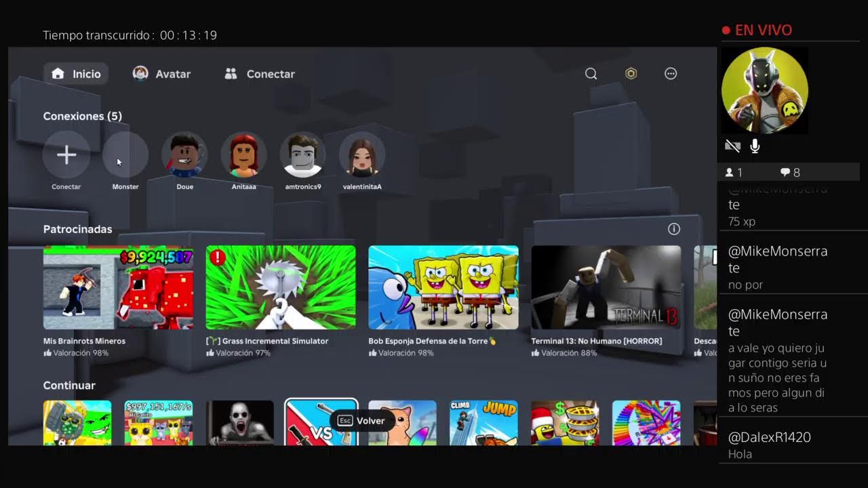
Task: Click 'a vale yo quiero jugar contigo' message
Action: coord(777,378)
